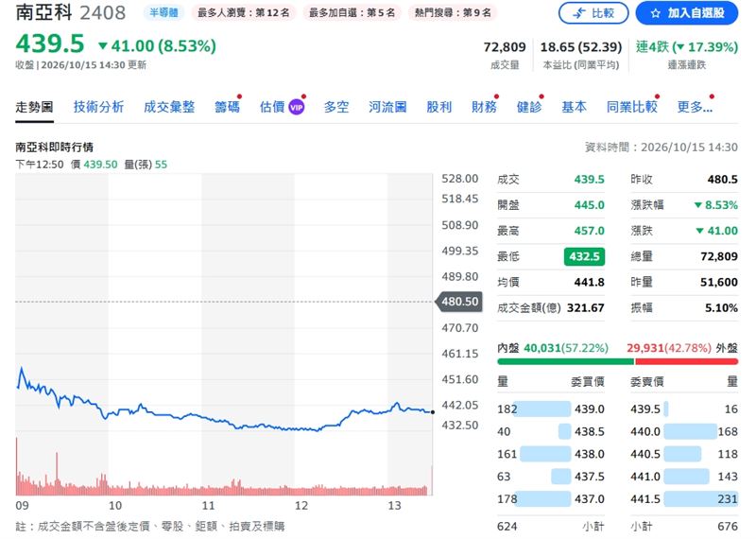Open the 籌碼 tab
The image size is (756, 539).
coord(227,107)
